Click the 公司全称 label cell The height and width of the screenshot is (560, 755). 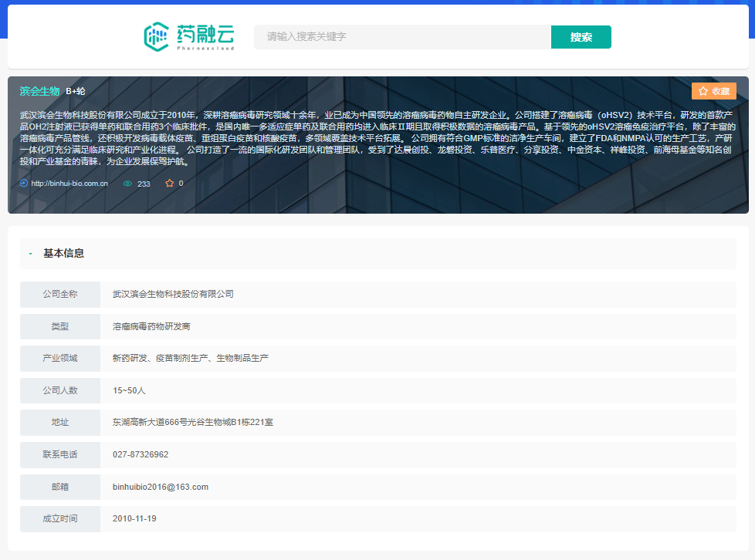pos(60,294)
